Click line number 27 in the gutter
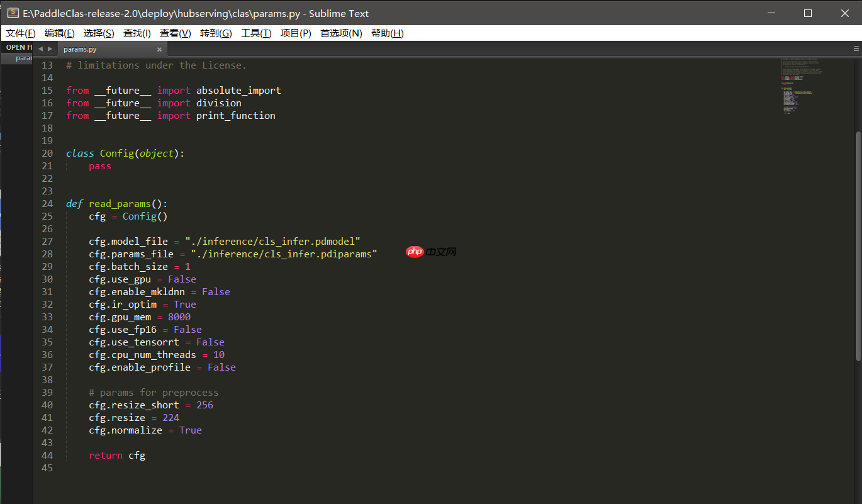Viewport: 862px width, 504px height. [x=47, y=241]
